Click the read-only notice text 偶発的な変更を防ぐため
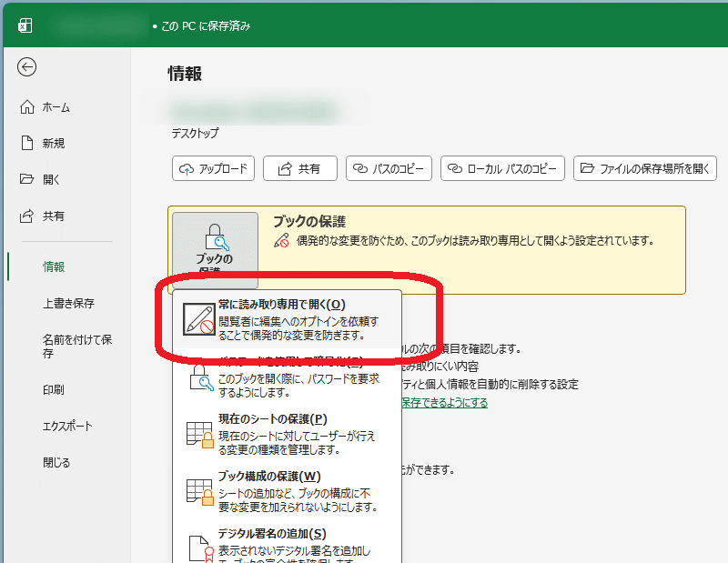Image resolution: width=728 pixels, height=563 pixels. point(475,240)
